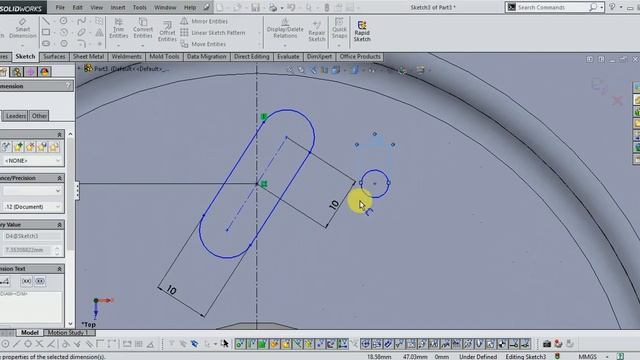Click the primary value spinner arrows

click(57, 250)
